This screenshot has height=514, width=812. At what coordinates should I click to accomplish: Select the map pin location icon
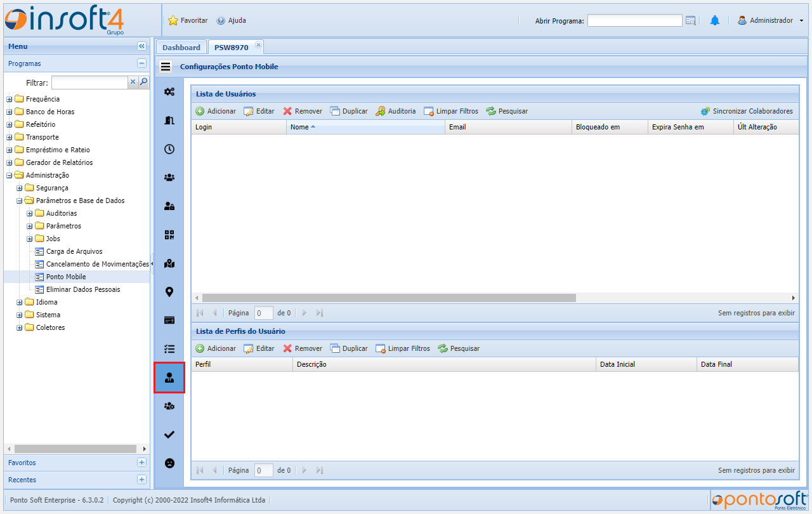pos(169,292)
